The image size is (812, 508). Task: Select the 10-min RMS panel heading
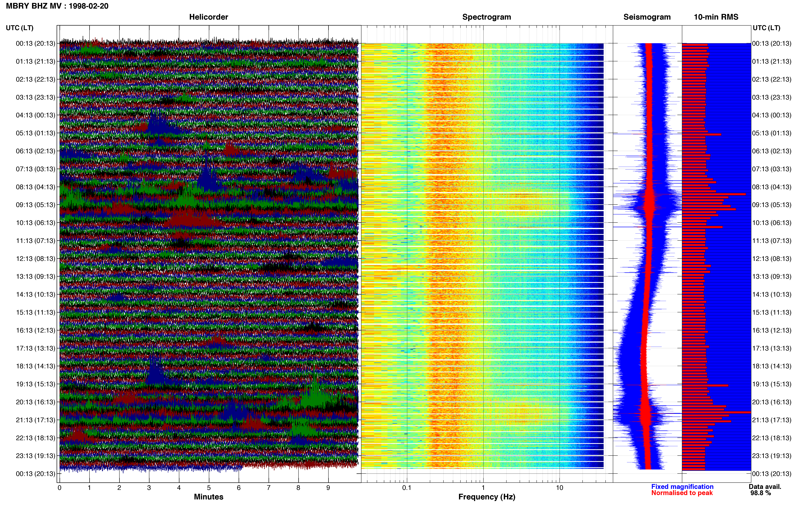(716, 17)
